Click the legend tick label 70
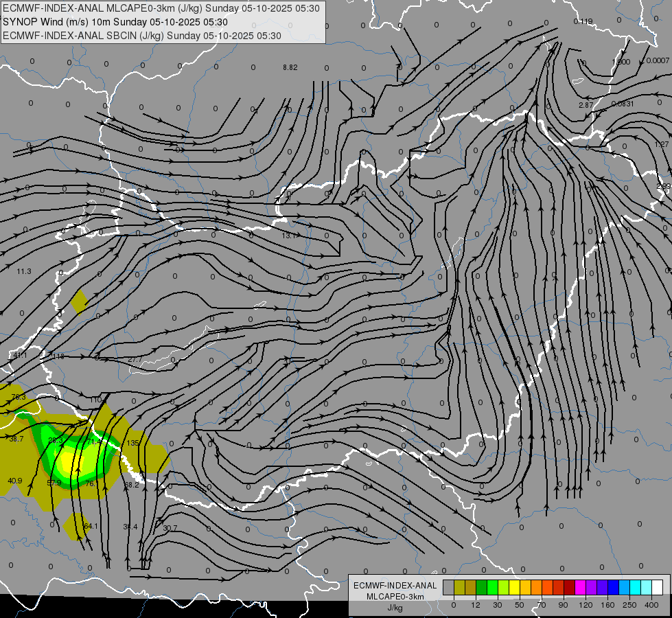The width and height of the screenshot is (672, 618). click(x=542, y=605)
